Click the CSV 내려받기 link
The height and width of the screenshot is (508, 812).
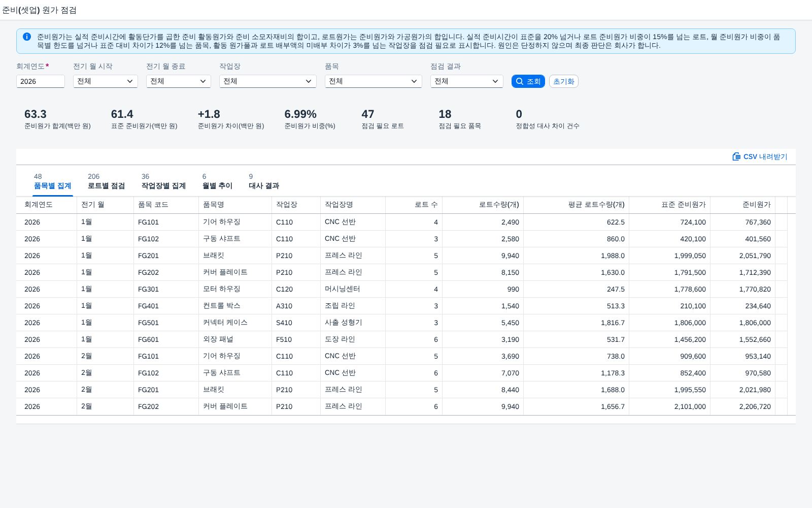click(x=760, y=156)
